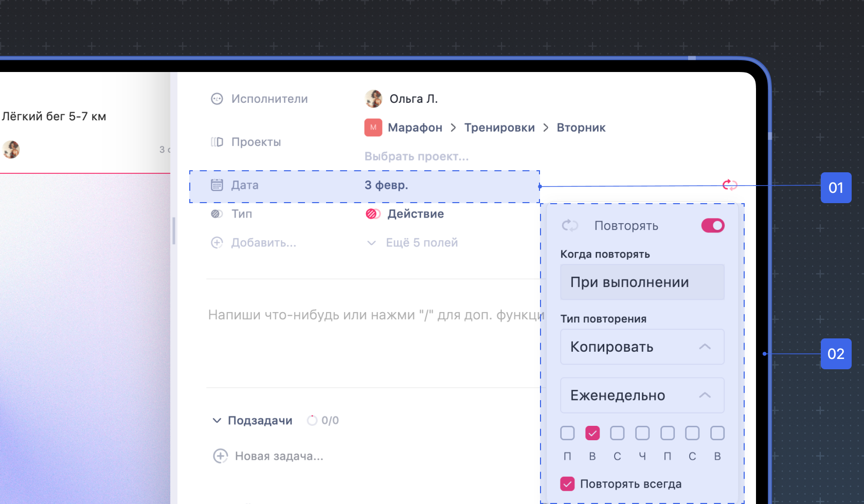864x504 pixels.
Task: Enable the Повторять toggle
Action: pyautogui.click(x=712, y=225)
